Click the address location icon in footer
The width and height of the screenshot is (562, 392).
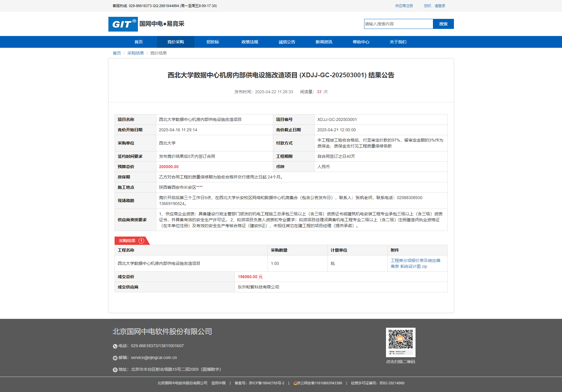[115, 370]
